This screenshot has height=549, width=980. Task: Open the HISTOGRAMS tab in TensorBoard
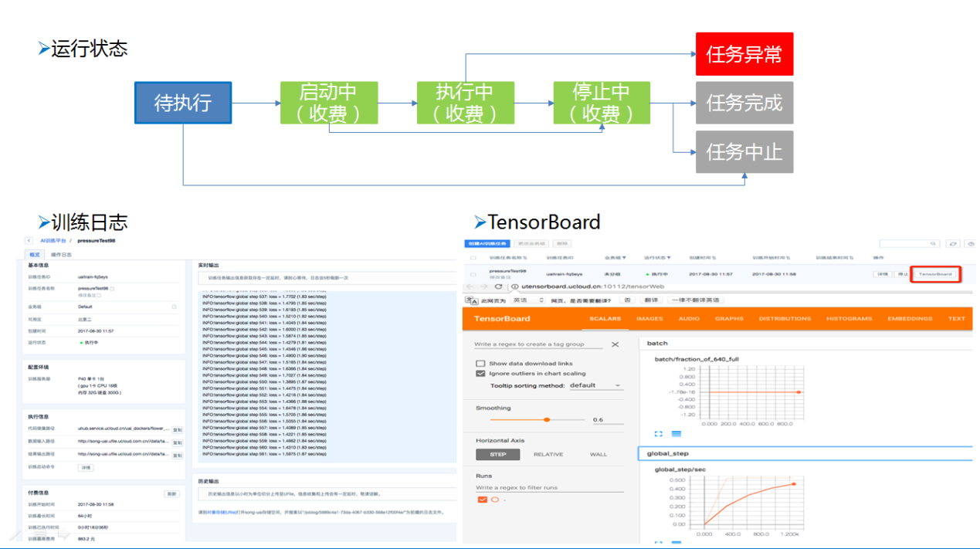point(849,318)
